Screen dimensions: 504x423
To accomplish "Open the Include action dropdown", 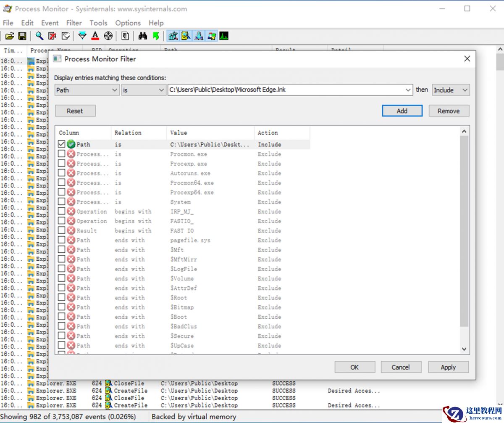I will [x=451, y=90].
